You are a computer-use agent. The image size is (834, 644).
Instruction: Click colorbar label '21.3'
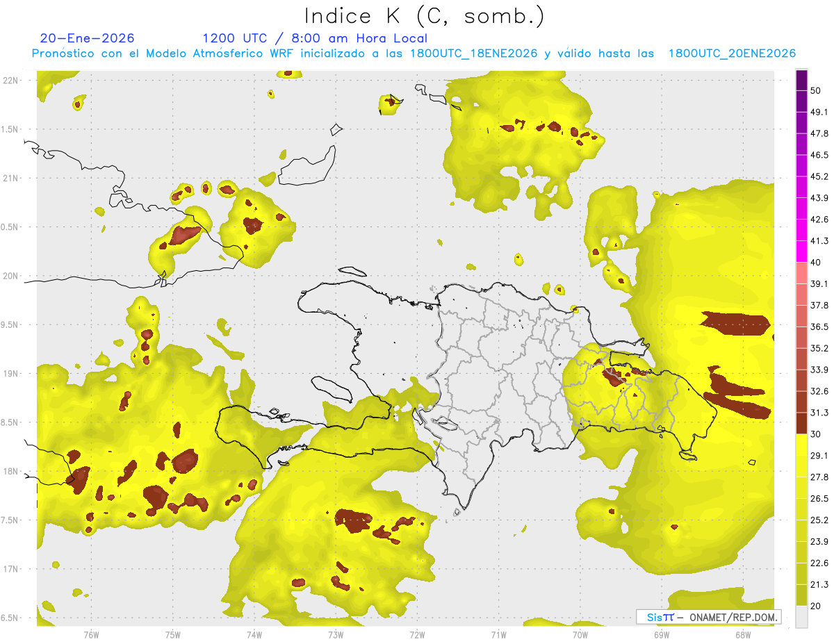point(820,585)
